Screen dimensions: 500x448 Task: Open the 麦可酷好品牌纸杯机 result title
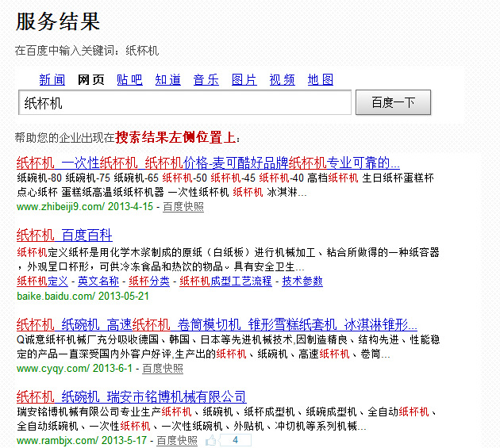[x=208, y=163]
